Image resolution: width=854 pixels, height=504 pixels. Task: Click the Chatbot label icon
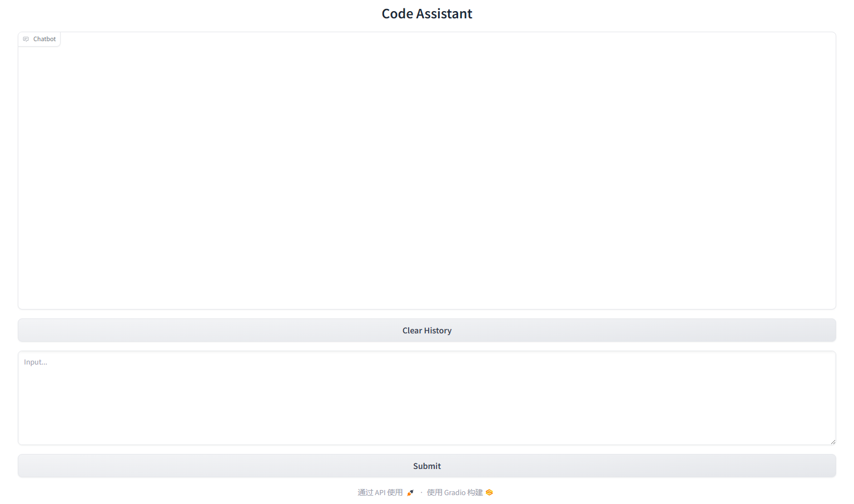pyautogui.click(x=26, y=39)
